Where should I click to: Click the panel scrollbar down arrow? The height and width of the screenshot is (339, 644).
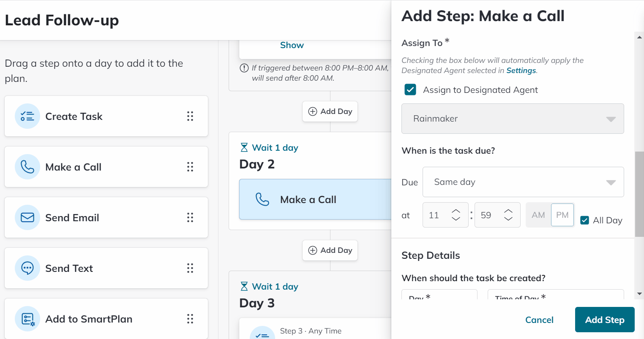pos(639,293)
